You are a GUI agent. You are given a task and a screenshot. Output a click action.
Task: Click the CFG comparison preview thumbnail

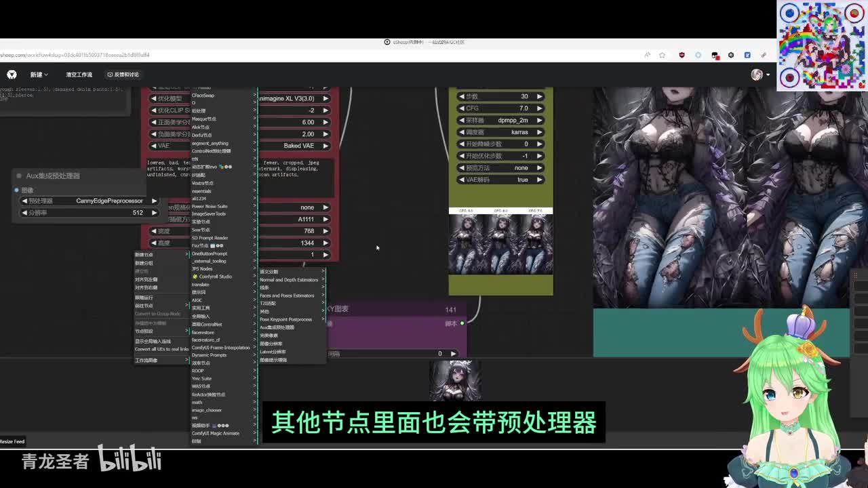click(500, 241)
